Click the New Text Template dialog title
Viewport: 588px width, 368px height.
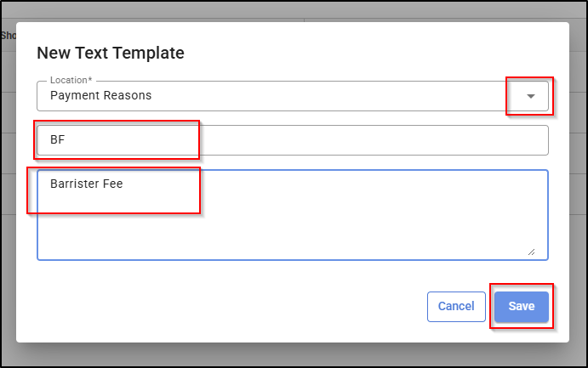(111, 53)
